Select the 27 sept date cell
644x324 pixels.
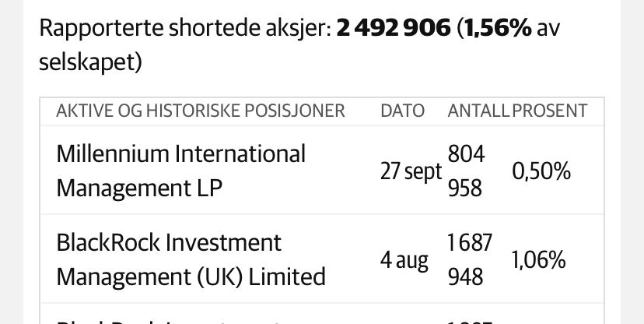[x=411, y=171]
